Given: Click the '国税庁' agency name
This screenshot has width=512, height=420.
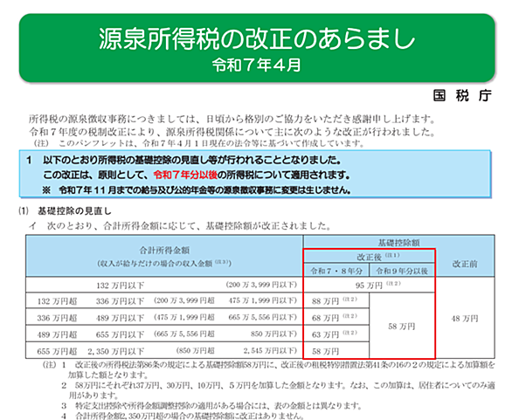Looking at the screenshot, I should tap(462, 96).
